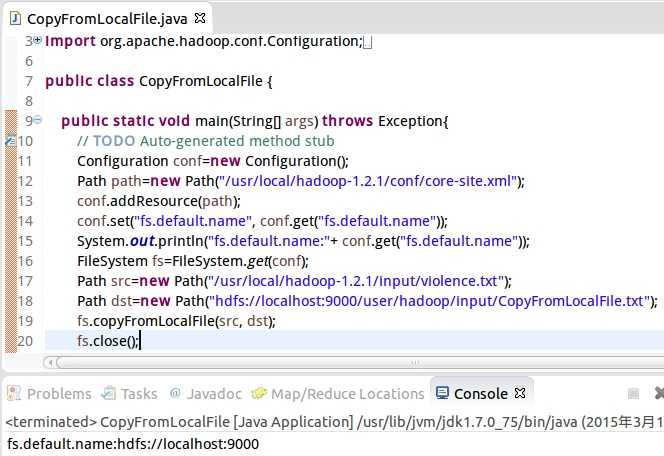Click the hdfs://localhost:9000 string on line 18
664x456 pixels.
pyautogui.click(x=430, y=301)
